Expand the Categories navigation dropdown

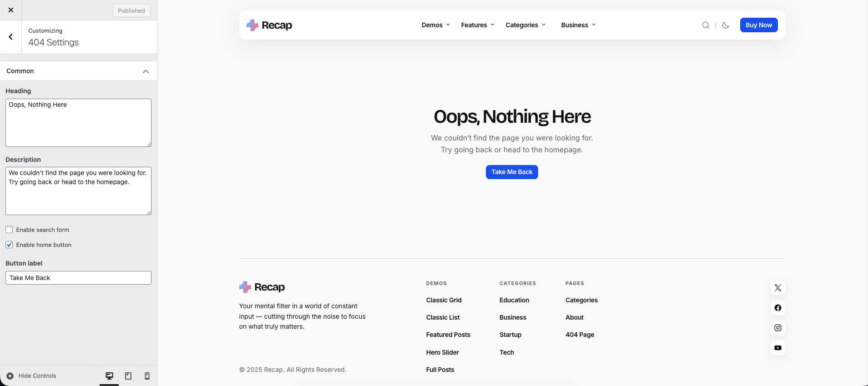pos(525,25)
